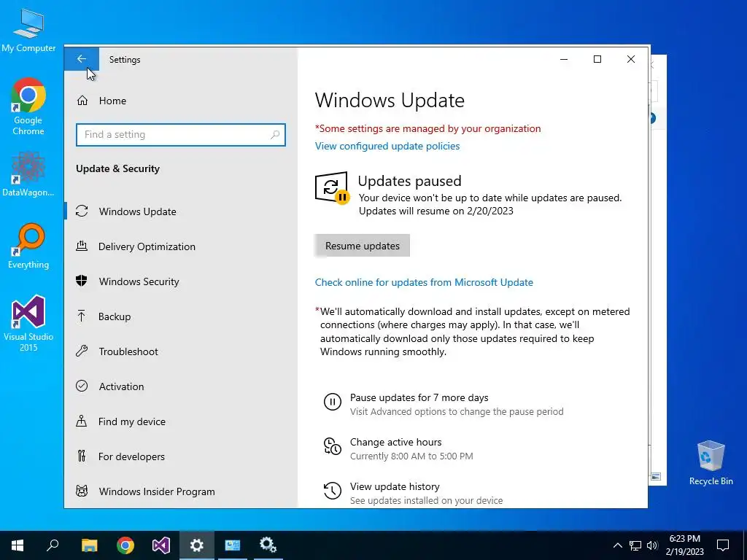Click the Troubleshoot wrench icon
Screen dimensions: 747x560
82,351
